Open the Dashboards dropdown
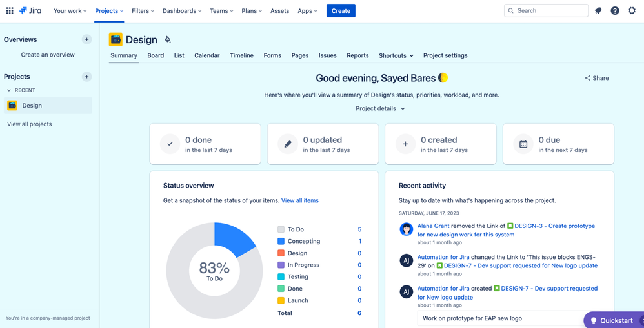 click(x=182, y=11)
